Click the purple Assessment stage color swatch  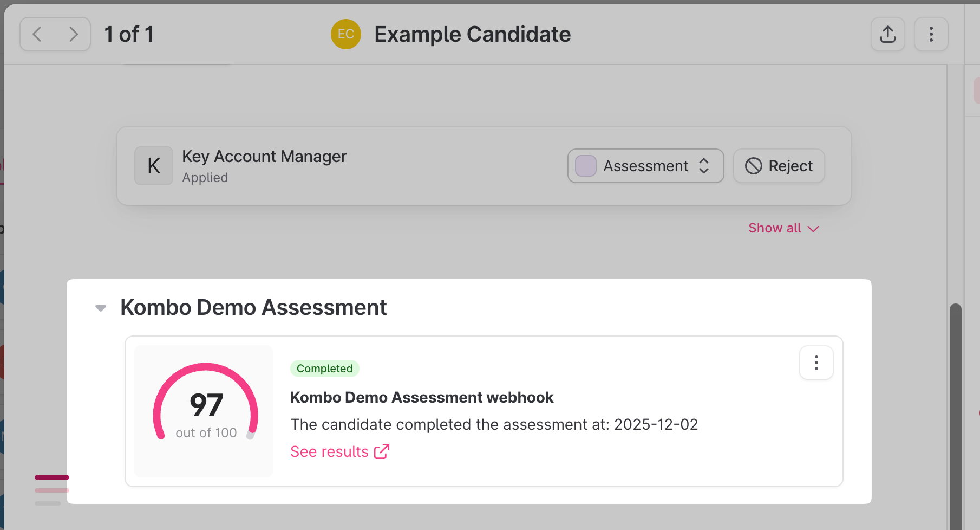586,166
